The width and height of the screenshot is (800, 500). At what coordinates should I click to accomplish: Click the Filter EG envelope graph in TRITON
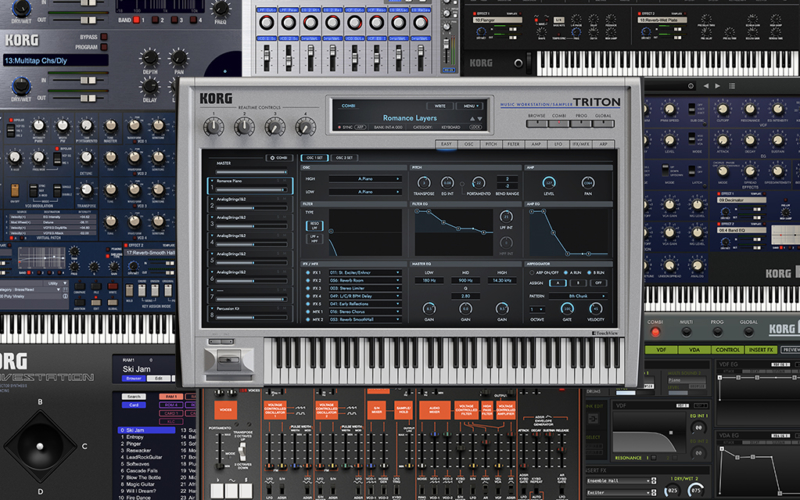[x=454, y=232]
